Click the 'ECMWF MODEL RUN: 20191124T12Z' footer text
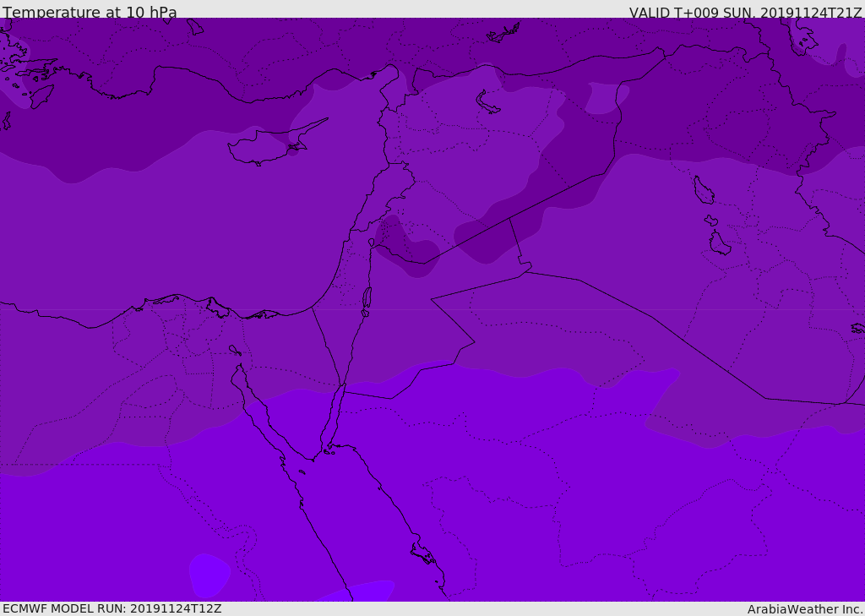Screen dimensions: 865x616 pos(112,608)
